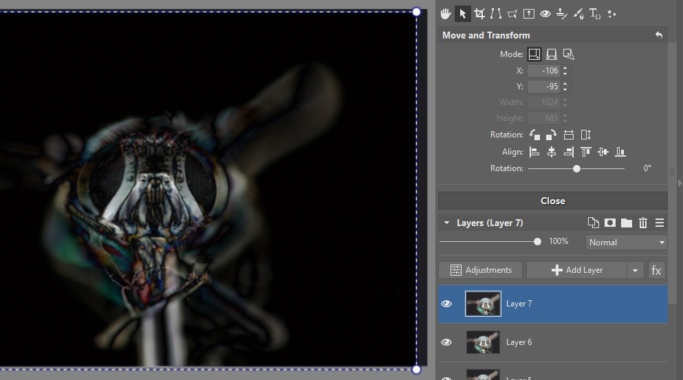The height and width of the screenshot is (380, 683).
Task: Select the Layer 6 thumbnail
Action: 483,342
